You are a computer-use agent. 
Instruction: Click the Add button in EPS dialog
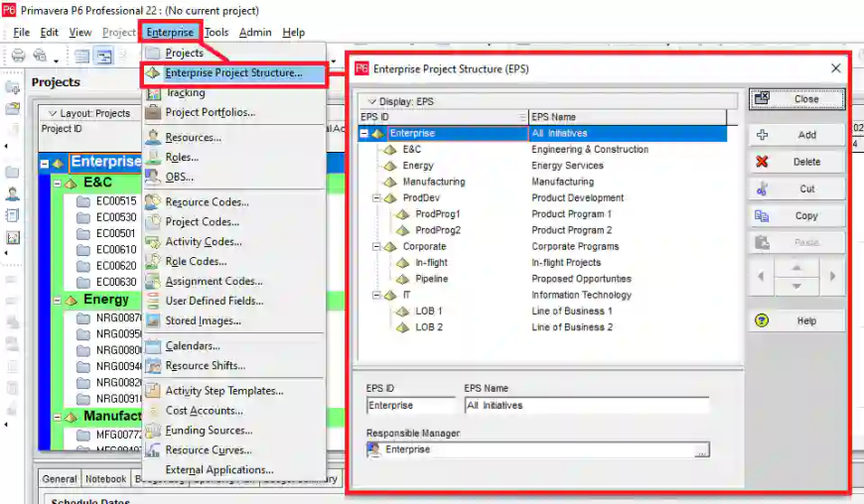(795, 135)
